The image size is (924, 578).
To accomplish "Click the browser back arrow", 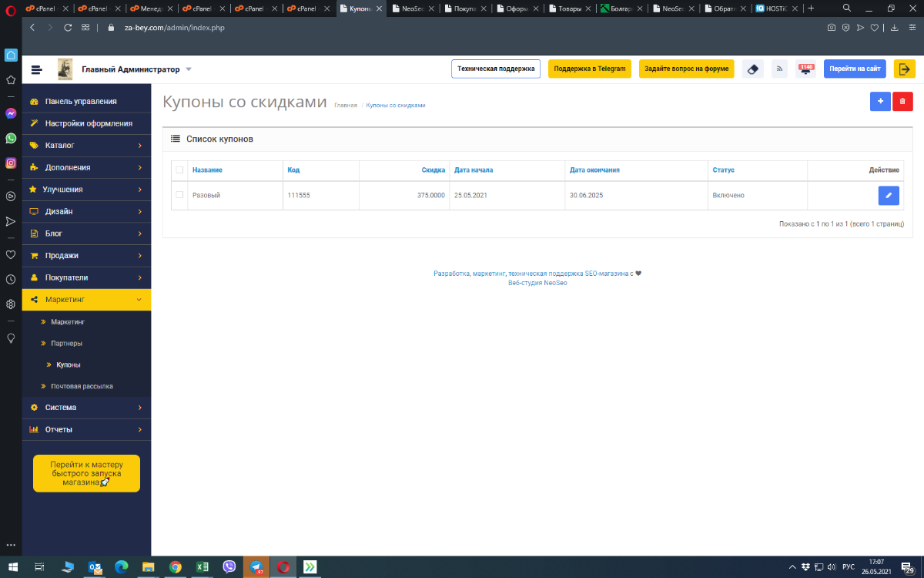I will point(32,27).
